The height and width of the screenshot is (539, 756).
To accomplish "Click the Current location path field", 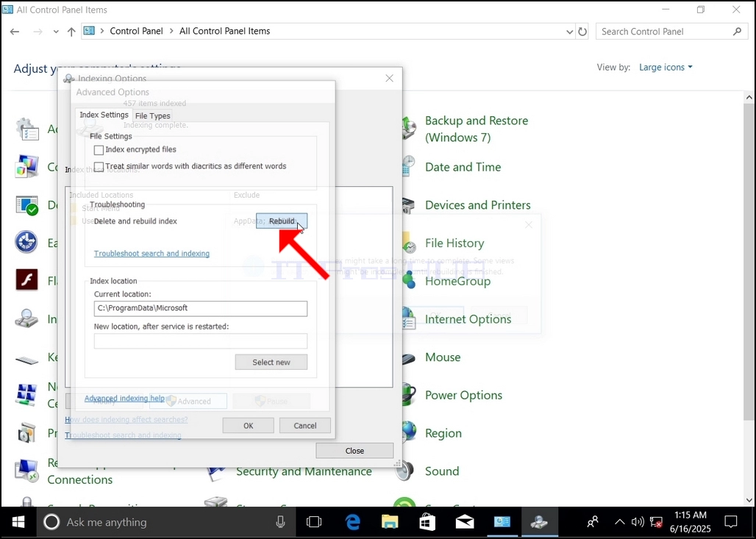I will (201, 309).
